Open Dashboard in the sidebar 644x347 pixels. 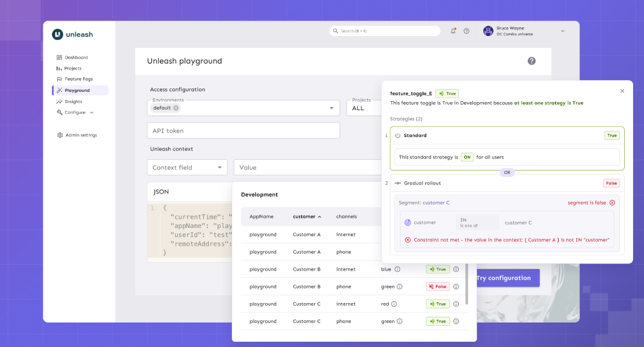[x=72, y=57]
